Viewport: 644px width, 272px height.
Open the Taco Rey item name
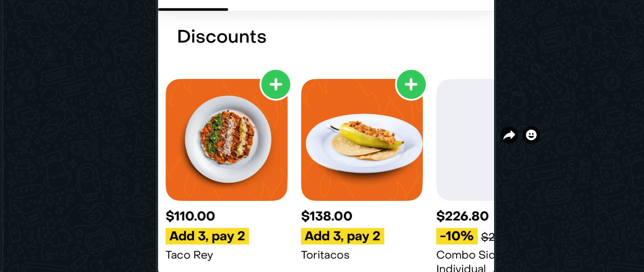tap(189, 255)
